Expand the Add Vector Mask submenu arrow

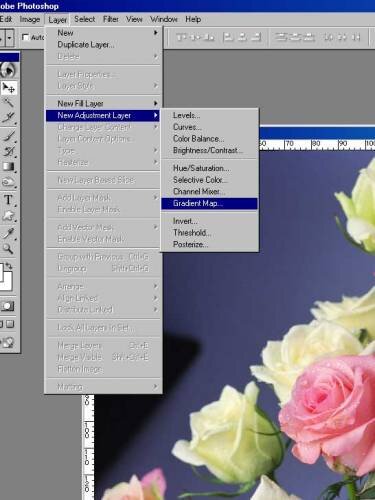coord(156,227)
